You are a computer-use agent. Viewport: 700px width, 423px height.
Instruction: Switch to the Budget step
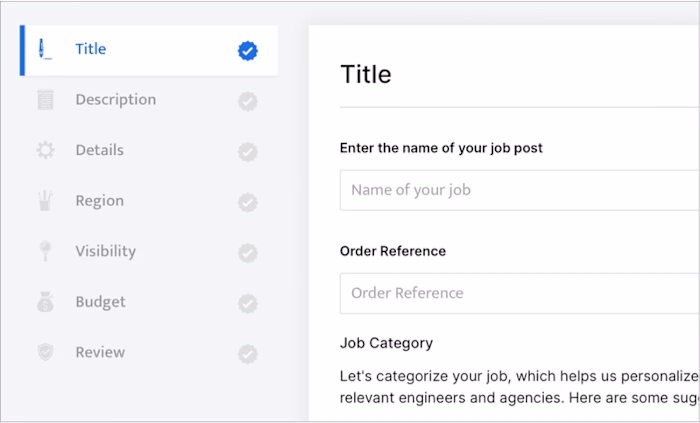point(99,302)
